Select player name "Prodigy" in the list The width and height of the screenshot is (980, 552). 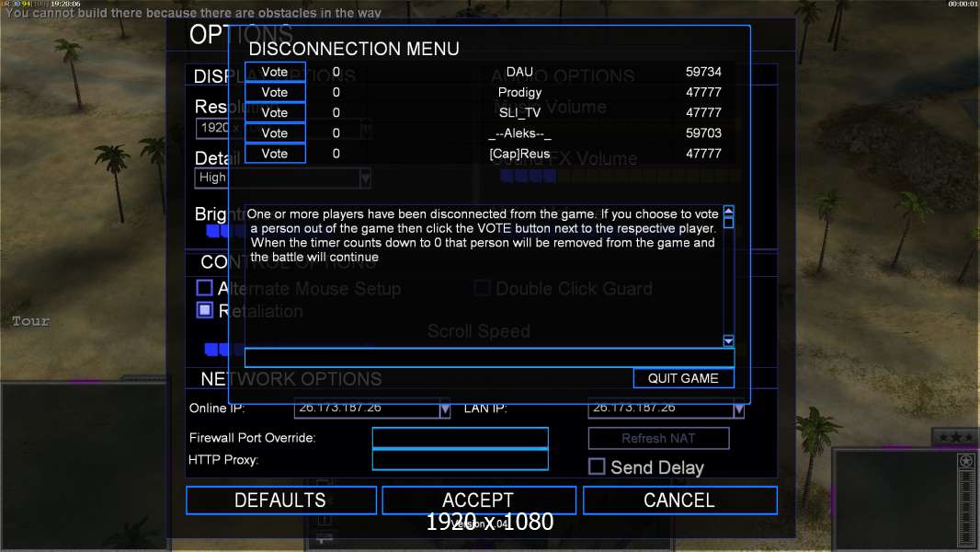[519, 93]
